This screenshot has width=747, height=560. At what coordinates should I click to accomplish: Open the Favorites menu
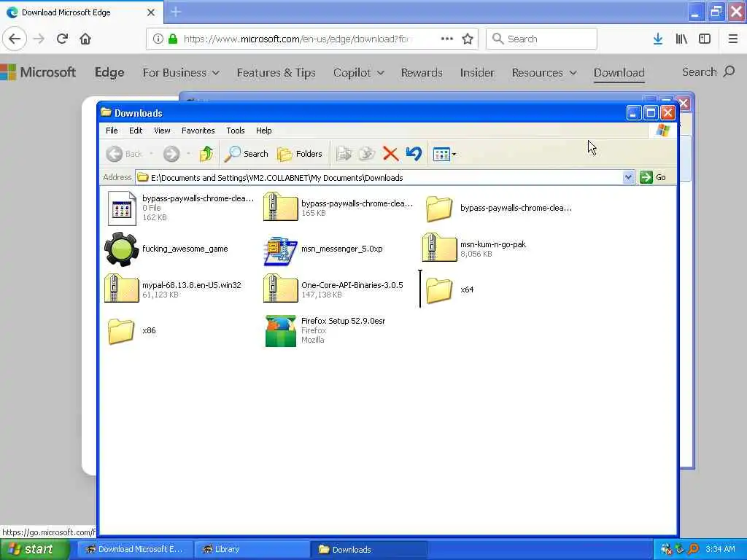198,131
